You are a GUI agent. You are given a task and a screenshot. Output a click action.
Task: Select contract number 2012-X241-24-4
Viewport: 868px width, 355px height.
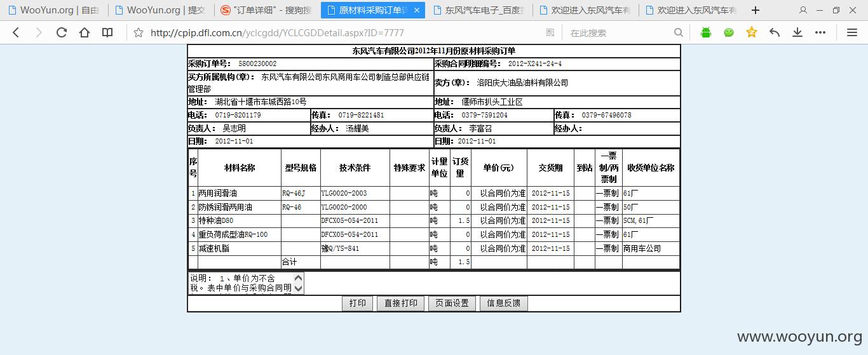pos(535,64)
